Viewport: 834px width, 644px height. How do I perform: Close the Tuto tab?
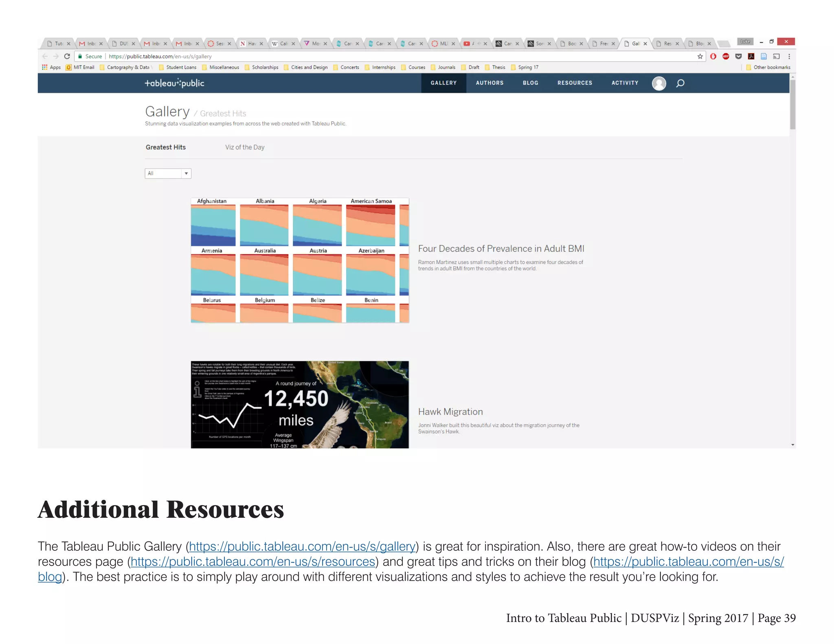[68, 44]
